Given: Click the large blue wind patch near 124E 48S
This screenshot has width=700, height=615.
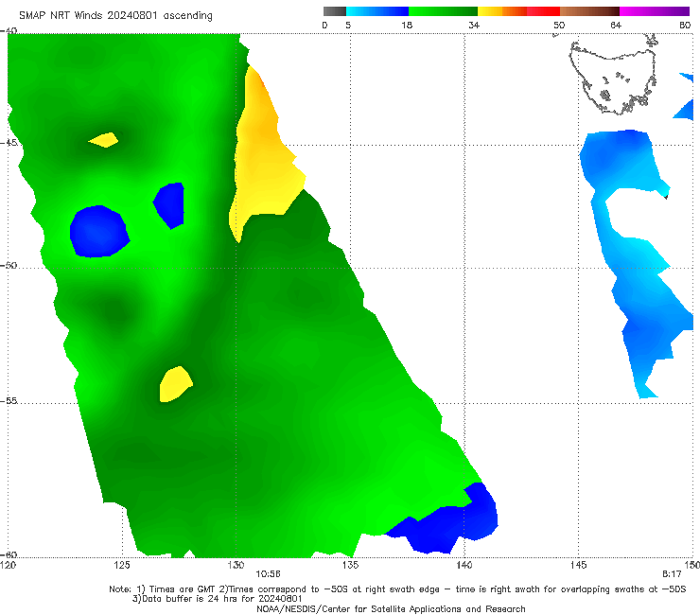Looking at the screenshot, I should point(99,232).
